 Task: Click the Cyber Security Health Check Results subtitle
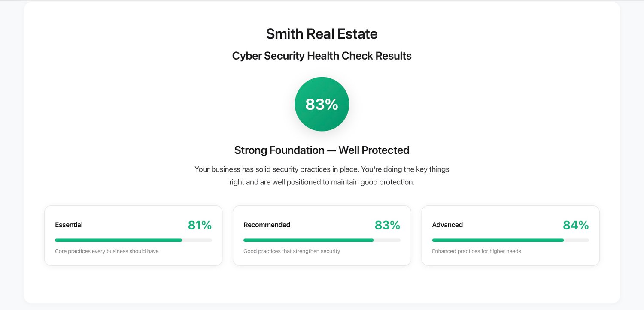tap(322, 56)
